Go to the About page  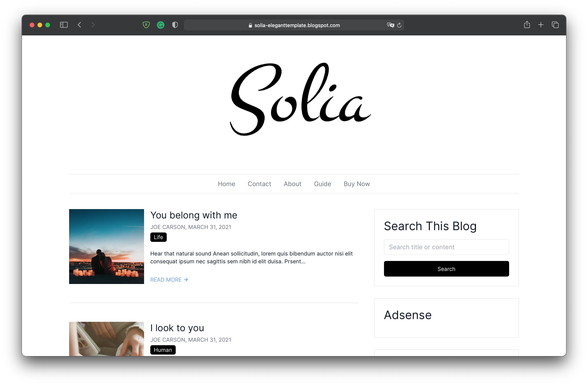[292, 184]
